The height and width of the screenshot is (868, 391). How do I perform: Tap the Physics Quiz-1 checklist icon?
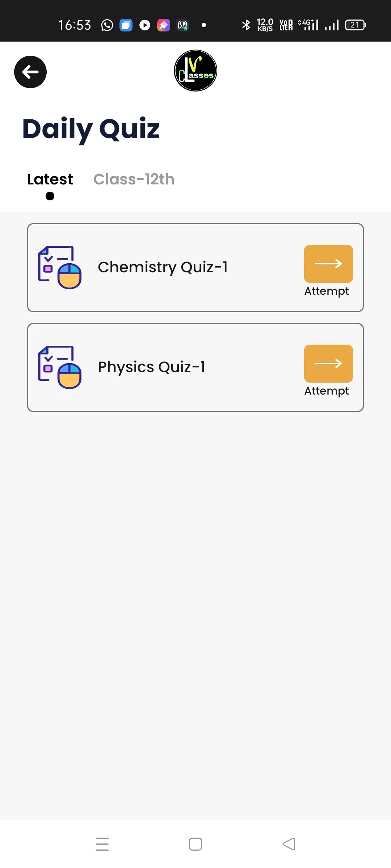pyautogui.click(x=60, y=367)
